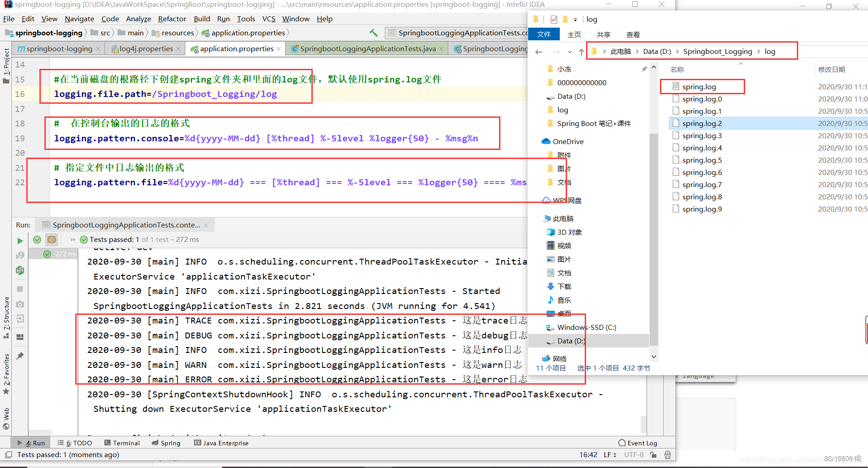Close the springboot-logging pom tab
Viewport: 868px width, 468px height.
click(98, 49)
